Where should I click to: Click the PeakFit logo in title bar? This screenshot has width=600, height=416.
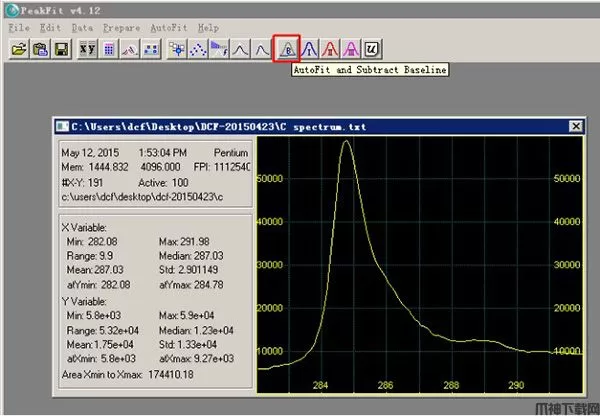point(11,9)
